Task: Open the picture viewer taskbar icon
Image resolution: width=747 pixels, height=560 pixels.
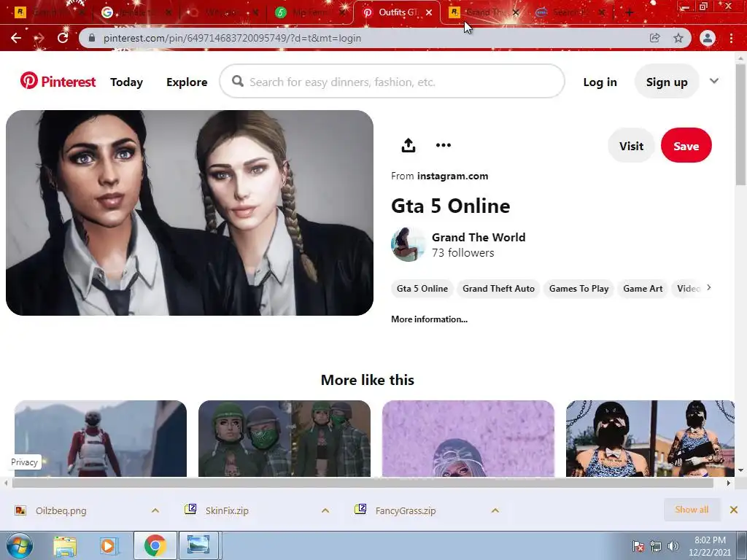Action: tap(198, 545)
